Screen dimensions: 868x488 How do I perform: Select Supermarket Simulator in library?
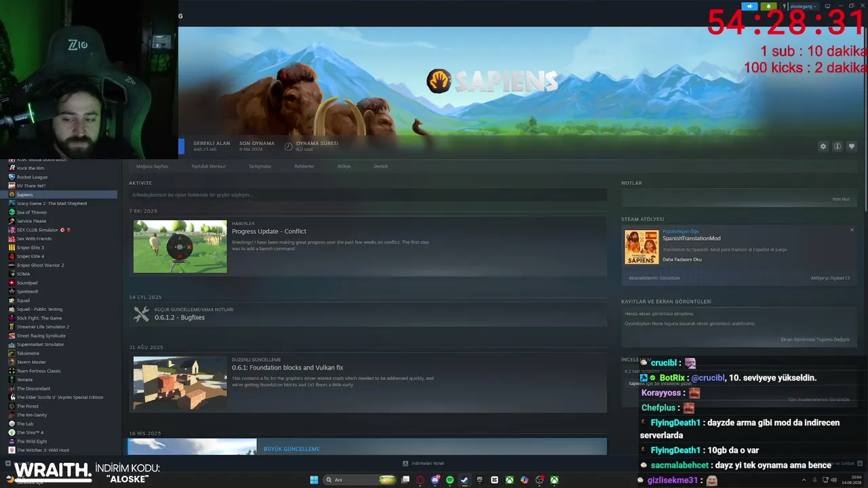pyautogui.click(x=41, y=344)
